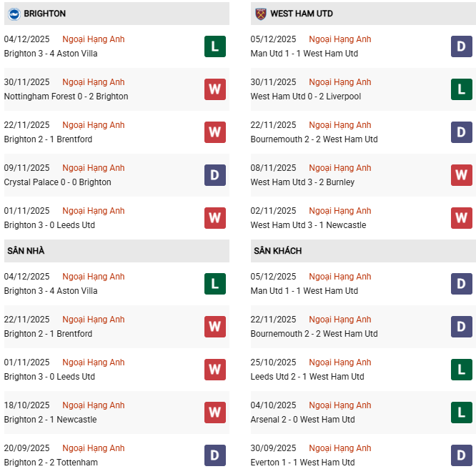Image resolution: width=476 pixels, height=474 pixels.
Task: Click the D badge for Everton 1 - 1 West Ham Utd
Action: pos(462,455)
